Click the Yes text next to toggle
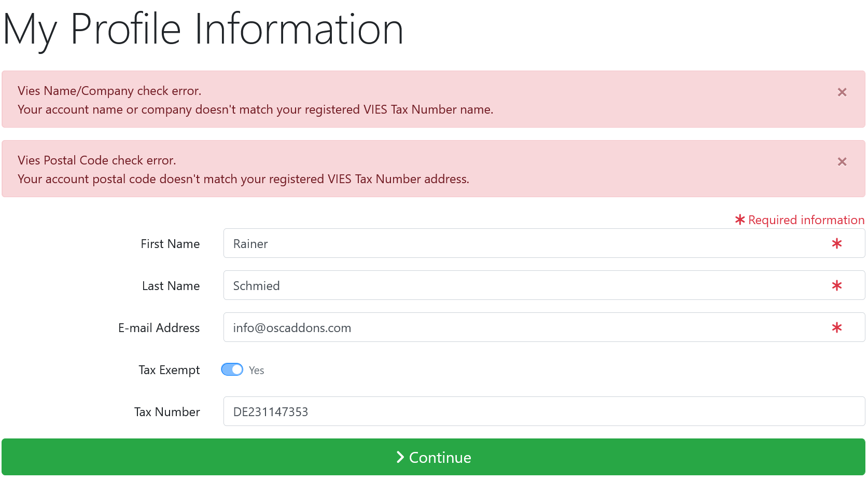This screenshot has height=481, width=868. (256, 370)
